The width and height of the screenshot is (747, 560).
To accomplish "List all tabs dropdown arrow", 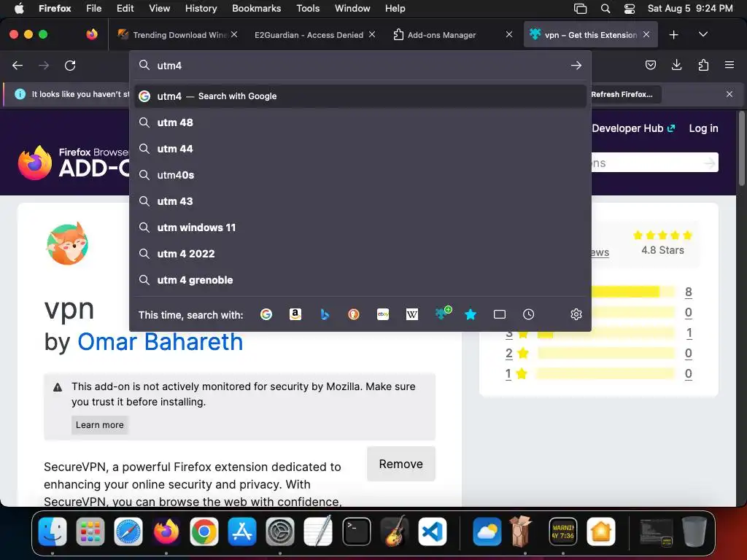I will coord(703,34).
